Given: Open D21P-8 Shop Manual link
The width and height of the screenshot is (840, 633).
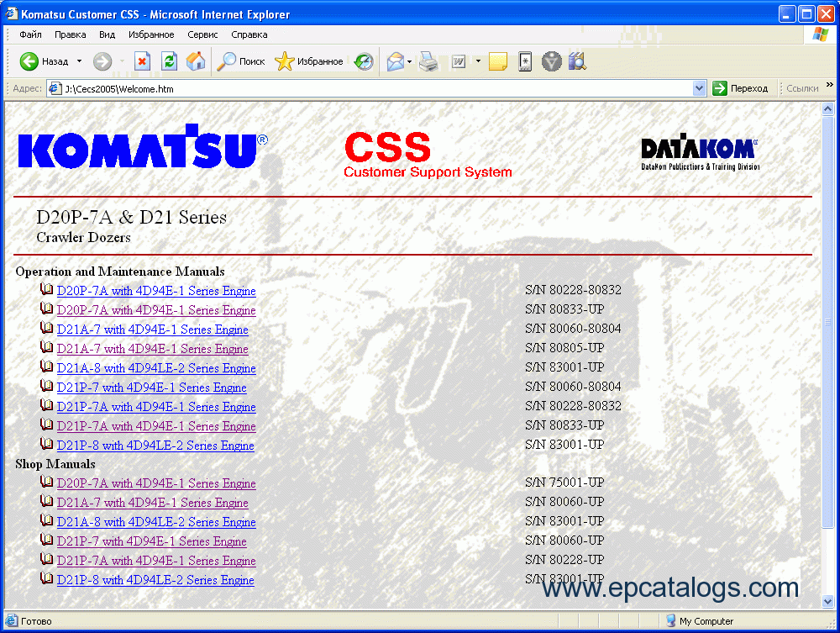Looking at the screenshot, I should [x=155, y=580].
